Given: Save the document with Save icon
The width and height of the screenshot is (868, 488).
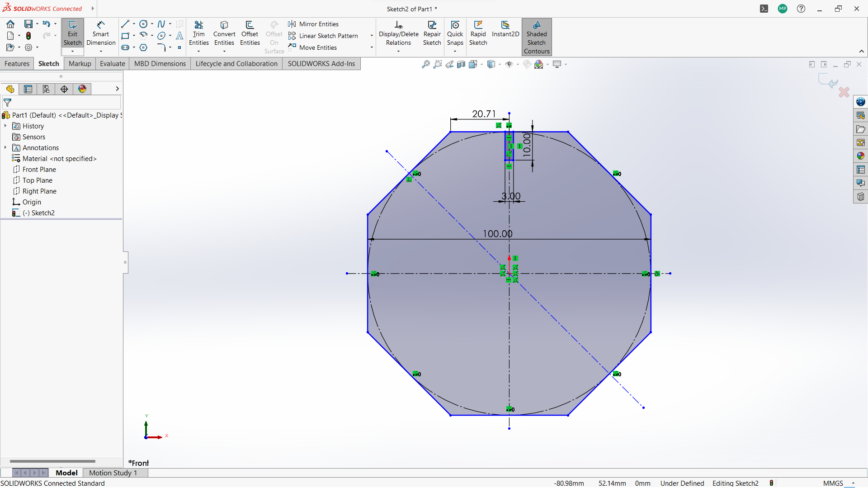Looking at the screenshot, I should (28, 24).
